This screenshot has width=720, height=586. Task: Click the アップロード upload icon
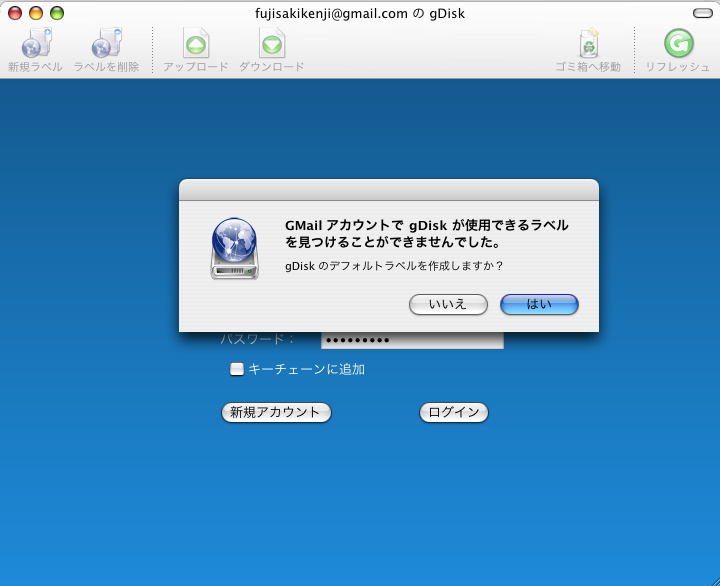[196, 43]
